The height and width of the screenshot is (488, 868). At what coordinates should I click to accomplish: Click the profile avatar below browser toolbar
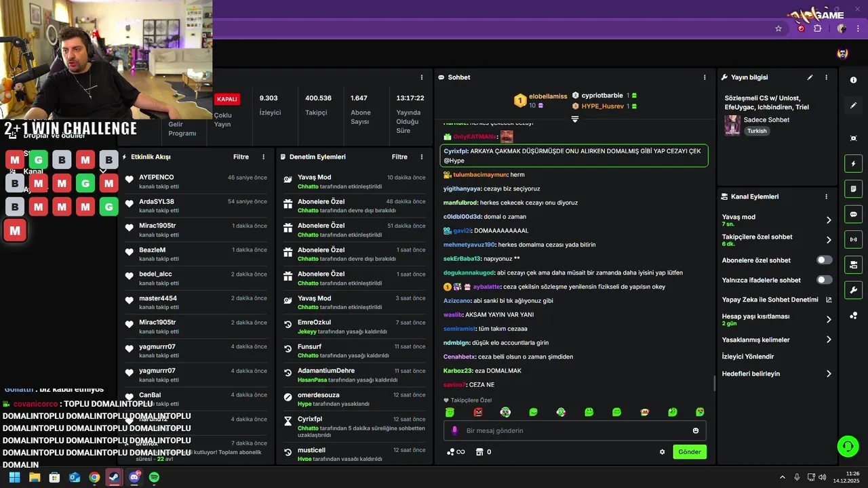click(842, 54)
